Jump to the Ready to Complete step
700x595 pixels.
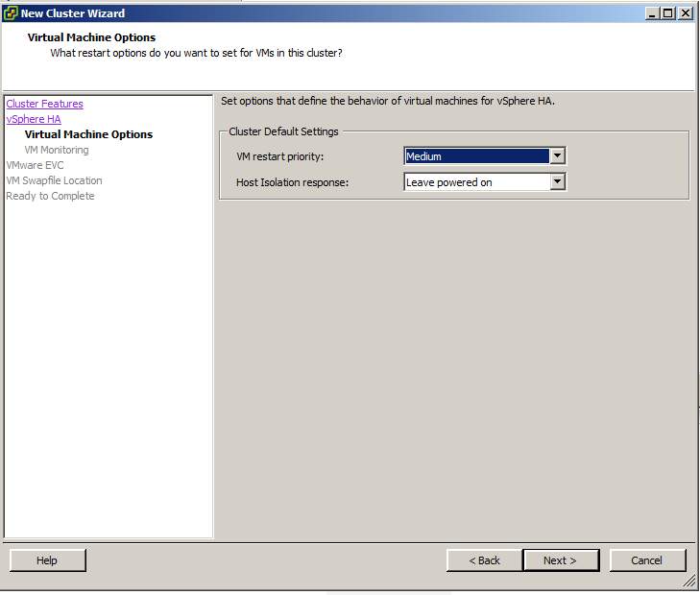50,196
